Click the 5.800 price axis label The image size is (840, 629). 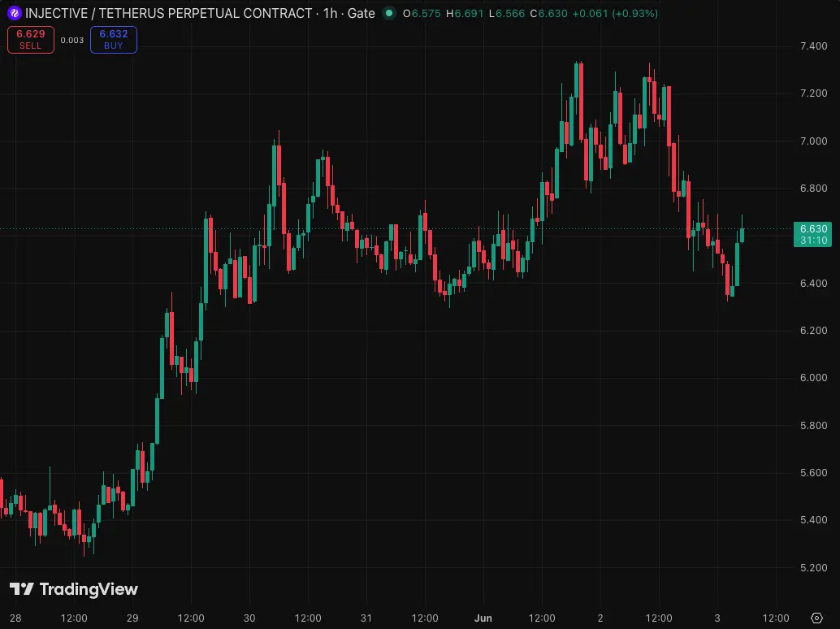coord(814,425)
